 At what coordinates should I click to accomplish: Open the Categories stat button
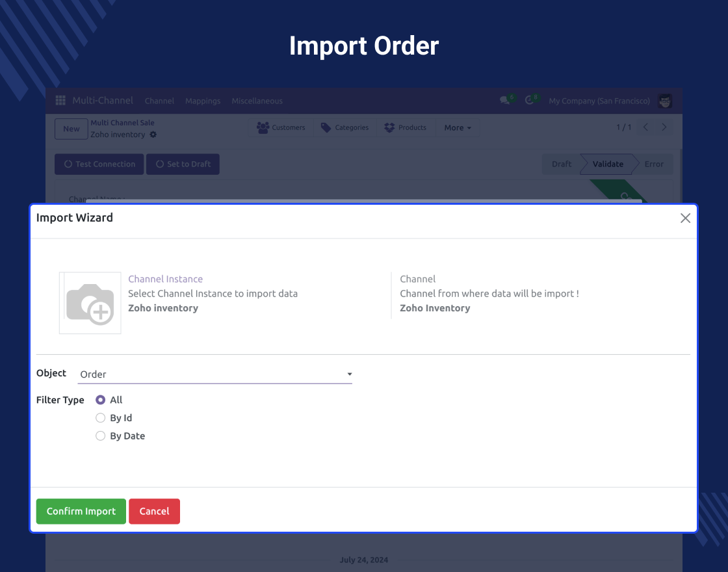[x=345, y=127]
